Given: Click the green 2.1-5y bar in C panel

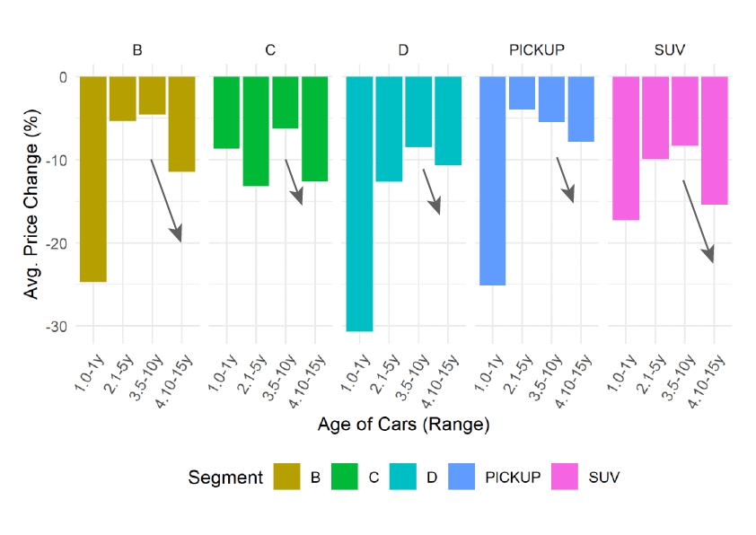Looking at the screenshot, I should pos(256,131).
